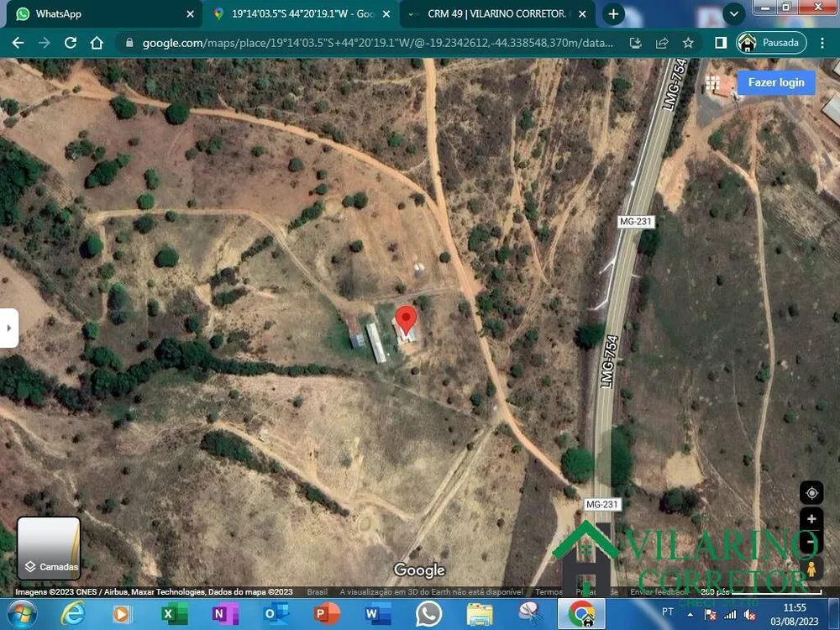The image size is (840, 630).
Task: Open the browser home page
Action: (97, 43)
